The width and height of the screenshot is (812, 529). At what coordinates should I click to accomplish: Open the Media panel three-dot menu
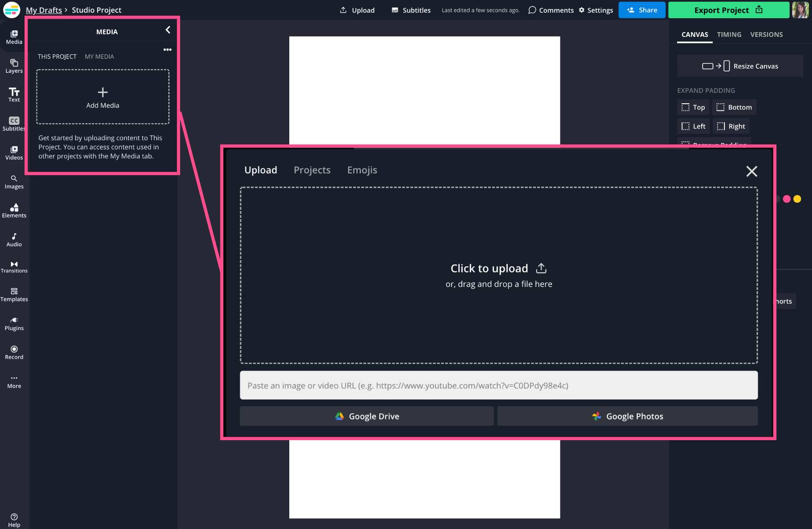(x=167, y=50)
